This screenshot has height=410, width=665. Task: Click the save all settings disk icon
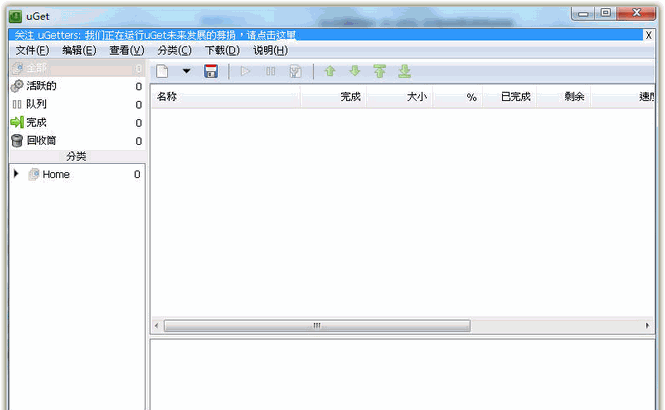click(211, 71)
